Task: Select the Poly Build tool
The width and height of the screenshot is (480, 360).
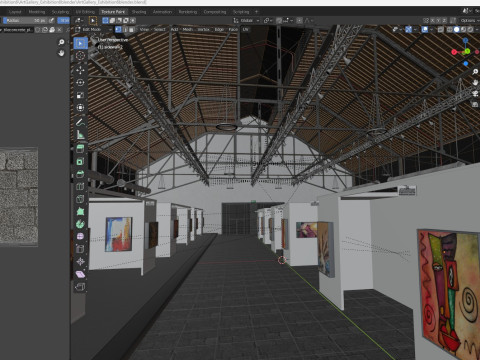Action: tap(80, 211)
